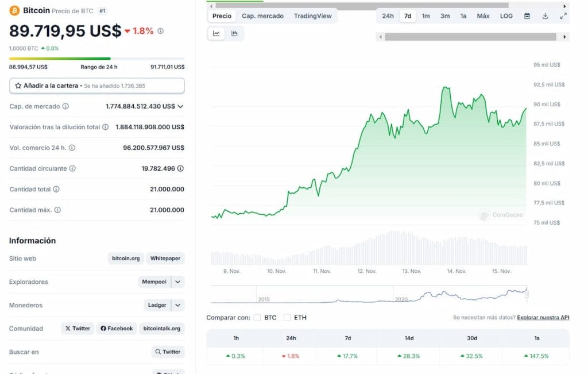
Task: Open the bitcoin.org website link
Action: (x=126, y=259)
